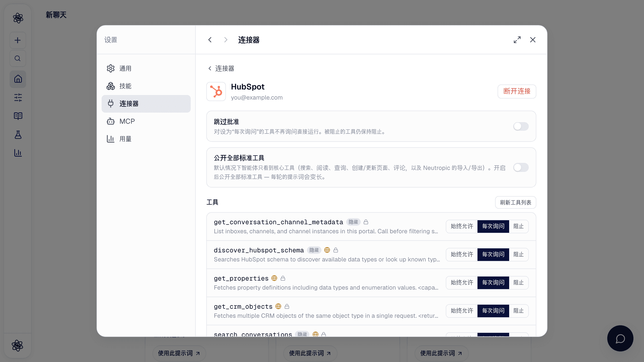Set get_conversation_channel_metadata to 每次询问
The width and height of the screenshot is (644, 362).
click(x=493, y=227)
